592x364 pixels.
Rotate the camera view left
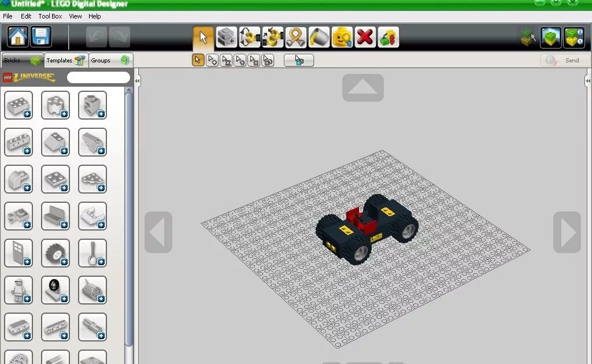tap(158, 232)
